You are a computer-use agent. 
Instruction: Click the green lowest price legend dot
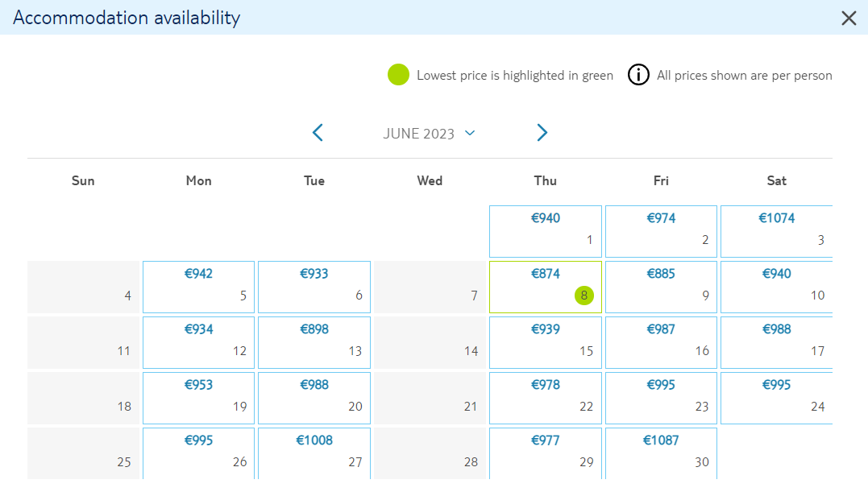pyautogui.click(x=398, y=75)
